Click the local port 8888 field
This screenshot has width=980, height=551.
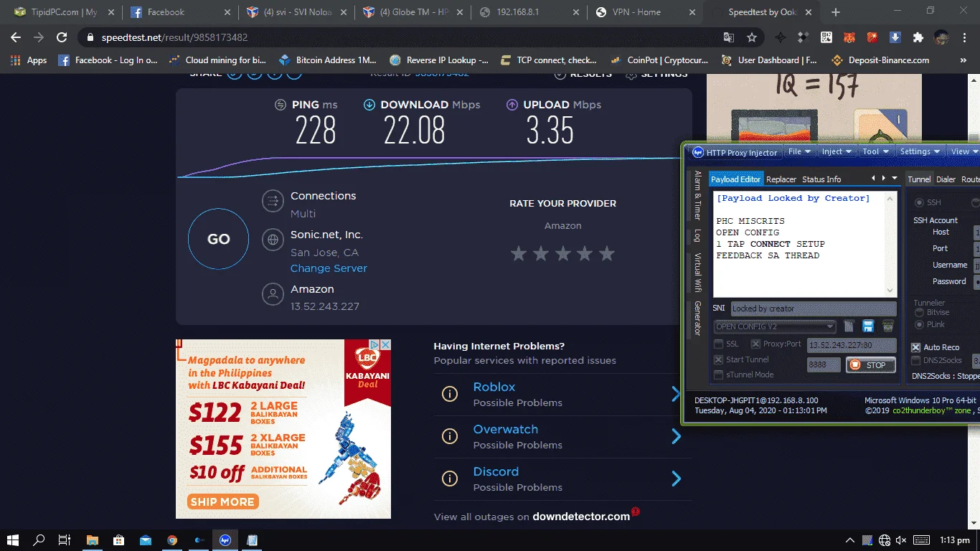click(824, 365)
